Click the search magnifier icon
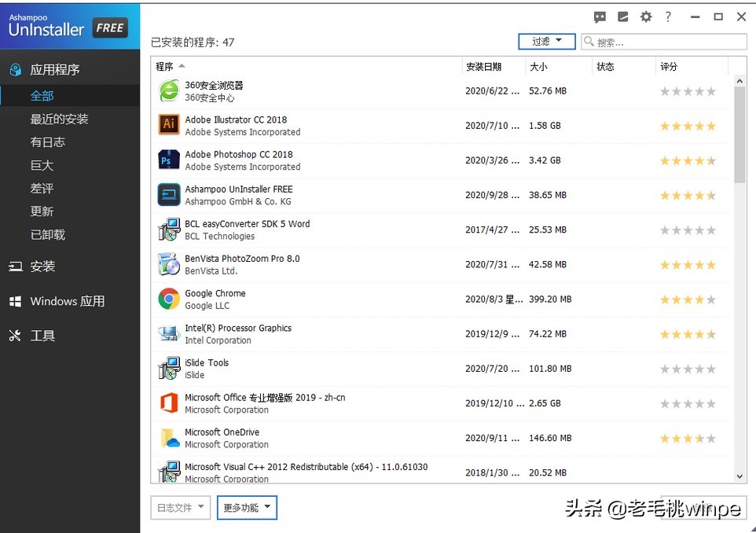This screenshot has width=756, height=533. [589, 42]
